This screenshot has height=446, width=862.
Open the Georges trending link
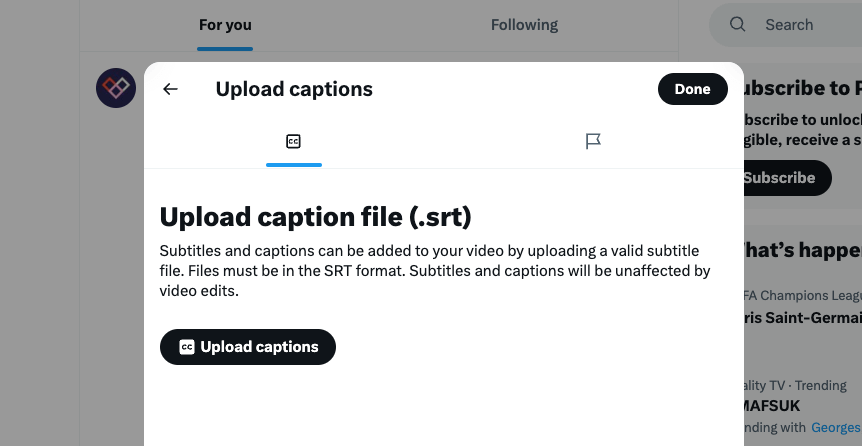click(x=836, y=427)
